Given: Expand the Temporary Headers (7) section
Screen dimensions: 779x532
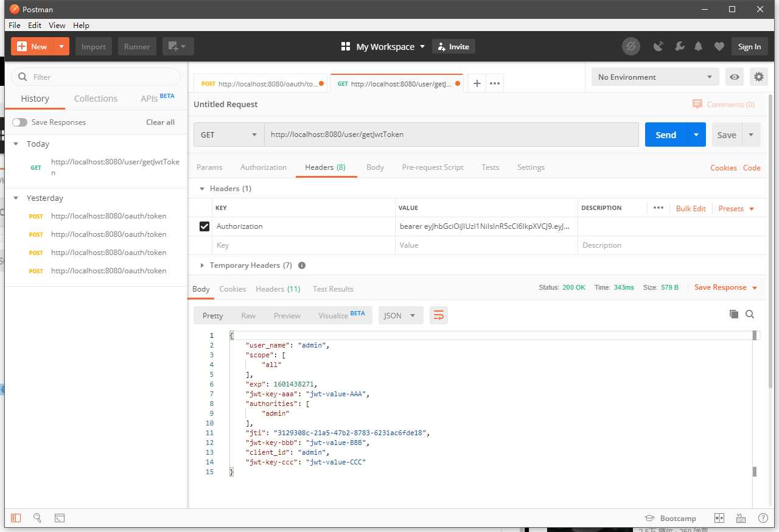Looking at the screenshot, I should [203, 265].
